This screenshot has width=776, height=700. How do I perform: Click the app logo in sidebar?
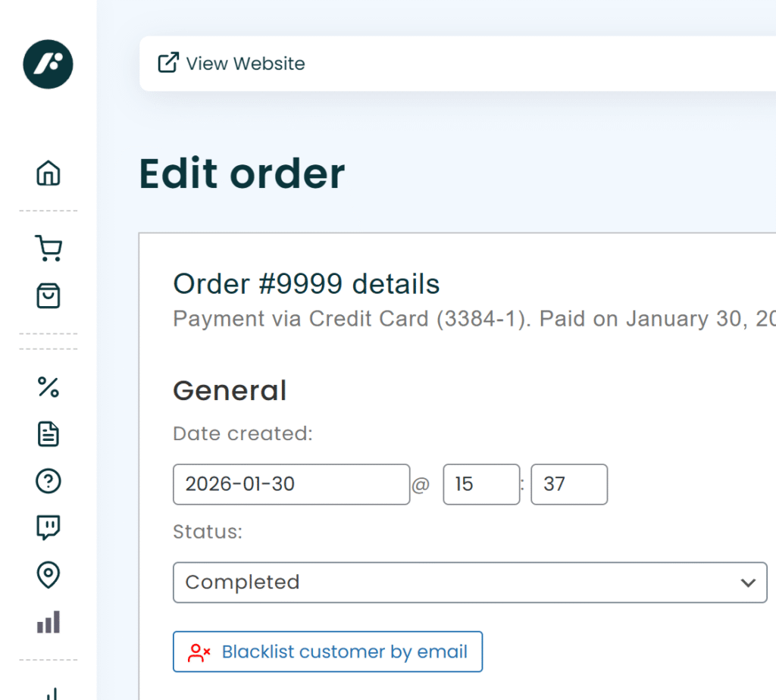click(48, 64)
